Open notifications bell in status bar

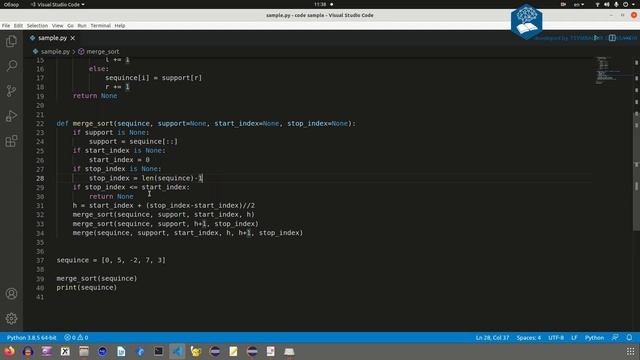pos(629,338)
